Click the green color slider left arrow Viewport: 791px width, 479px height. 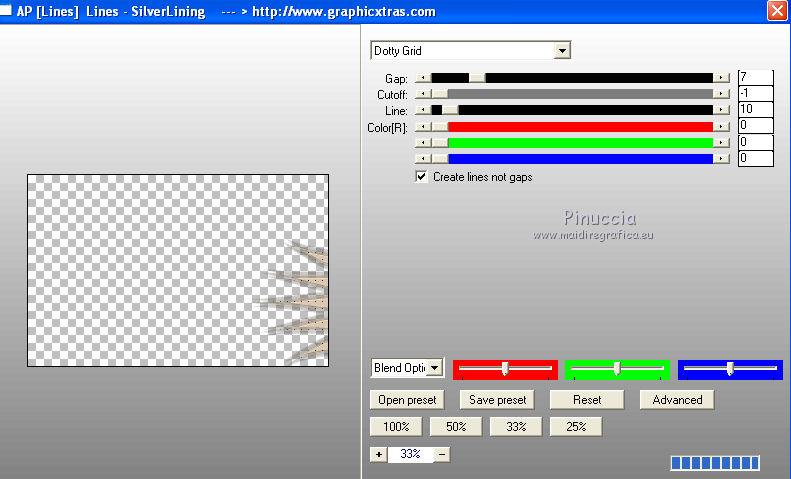[423, 143]
